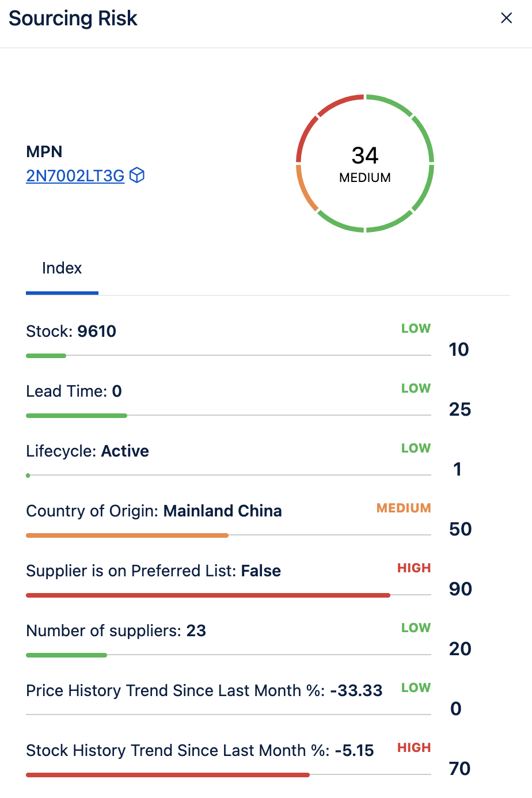532x798 pixels.
Task: Click the Supplier Preferred List red bar
Action: tap(208, 595)
